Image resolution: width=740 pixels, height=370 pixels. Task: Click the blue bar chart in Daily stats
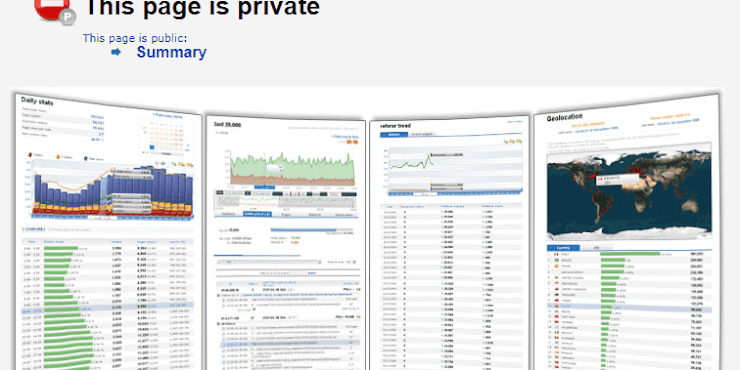[x=111, y=192]
